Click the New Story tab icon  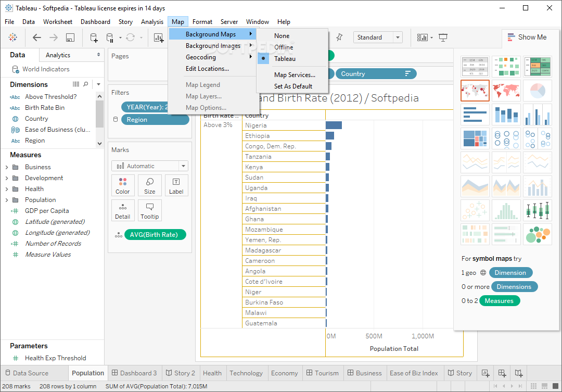pos(519,373)
